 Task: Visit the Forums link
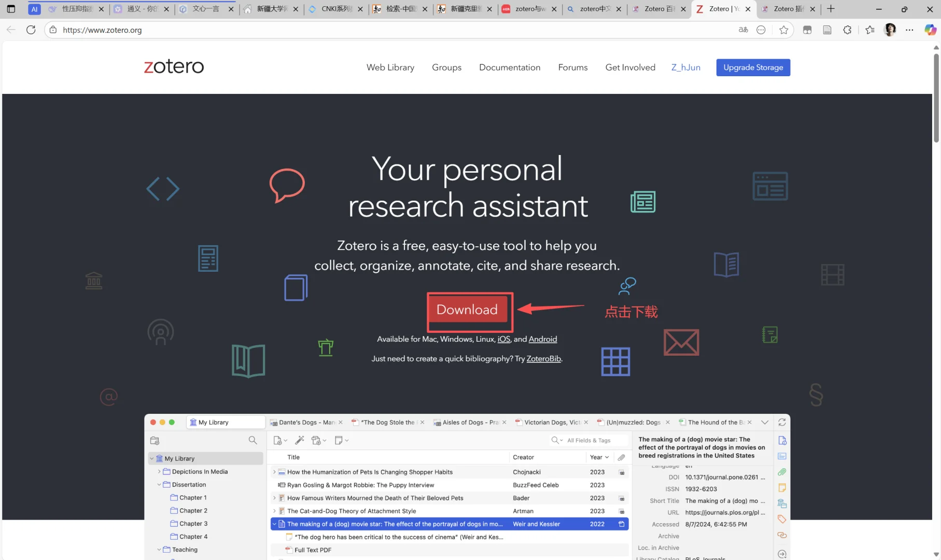tap(573, 67)
